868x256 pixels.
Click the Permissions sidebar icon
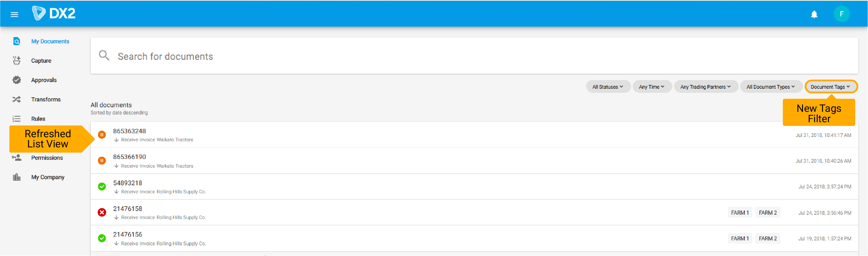tap(16, 157)
